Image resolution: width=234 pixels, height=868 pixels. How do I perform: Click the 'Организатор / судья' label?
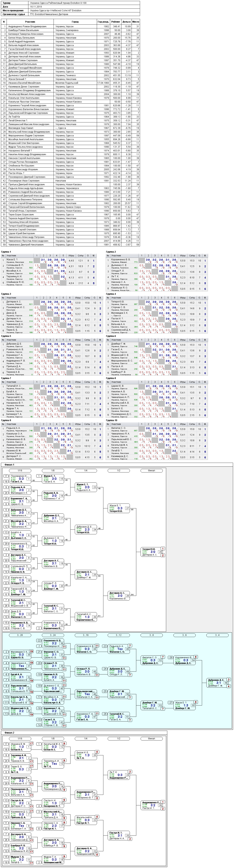click(x=14, y=14)
